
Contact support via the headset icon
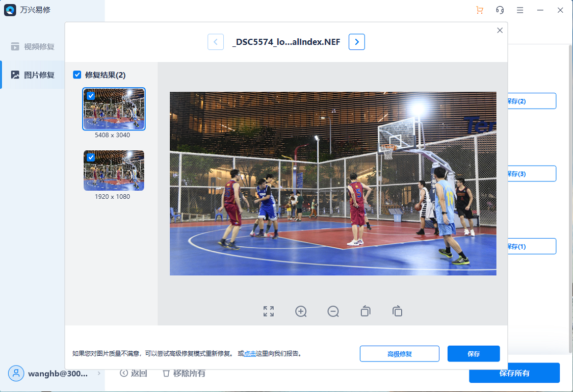click(x=500, y=10)
